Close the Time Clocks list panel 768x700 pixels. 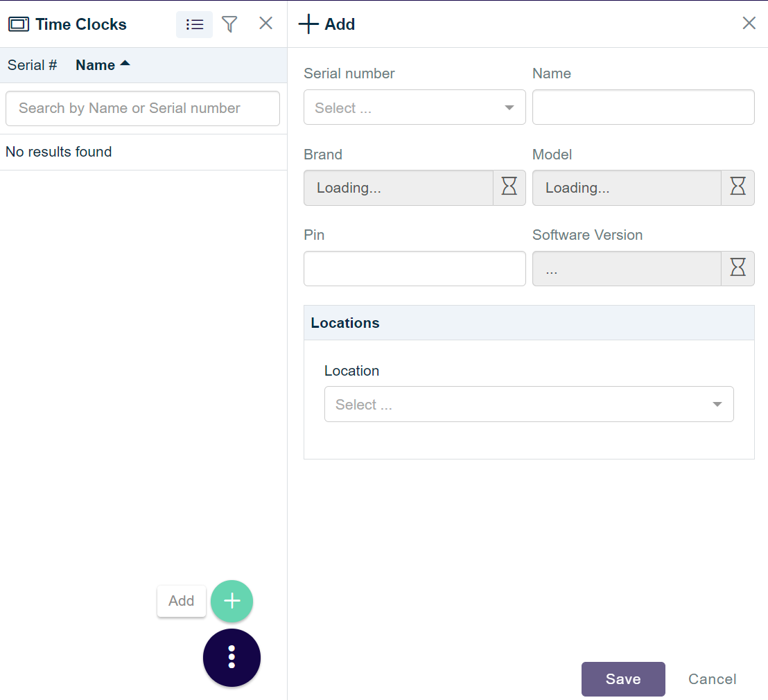coord(265,23)
